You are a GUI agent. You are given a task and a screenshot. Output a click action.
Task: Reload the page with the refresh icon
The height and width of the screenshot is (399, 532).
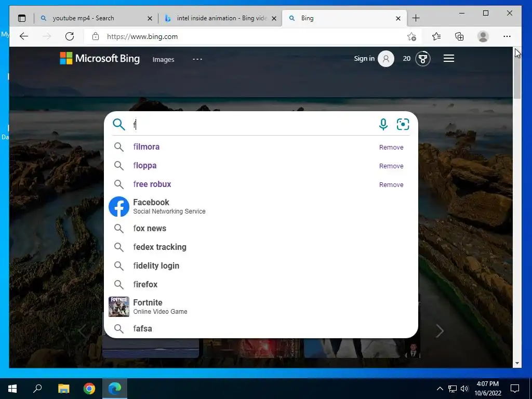tap(70, 36)
